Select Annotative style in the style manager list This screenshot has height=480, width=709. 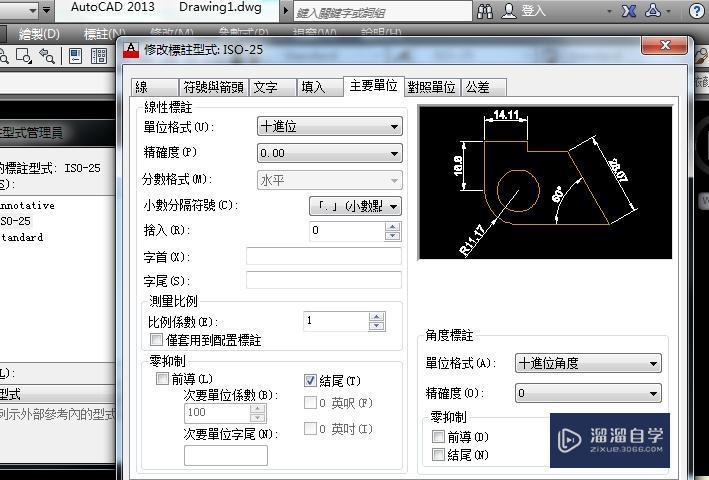(27, 205)
